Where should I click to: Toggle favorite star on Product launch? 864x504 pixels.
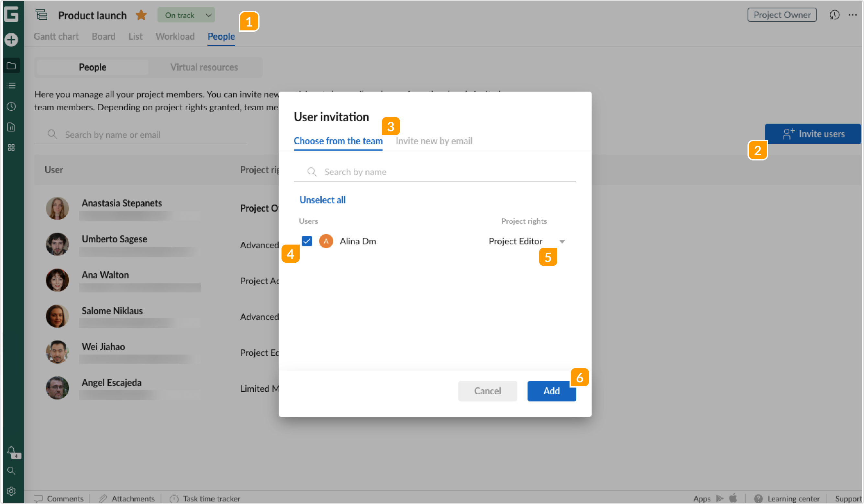[x=140, y=15]
